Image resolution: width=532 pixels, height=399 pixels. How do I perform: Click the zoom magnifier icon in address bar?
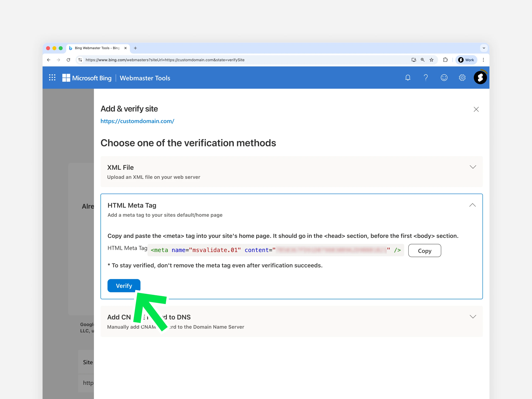423,60
